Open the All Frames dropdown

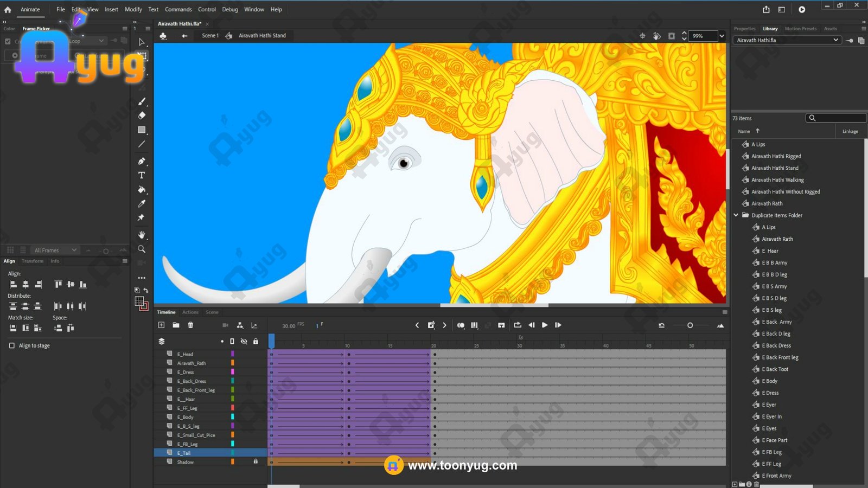pos(56,250)
